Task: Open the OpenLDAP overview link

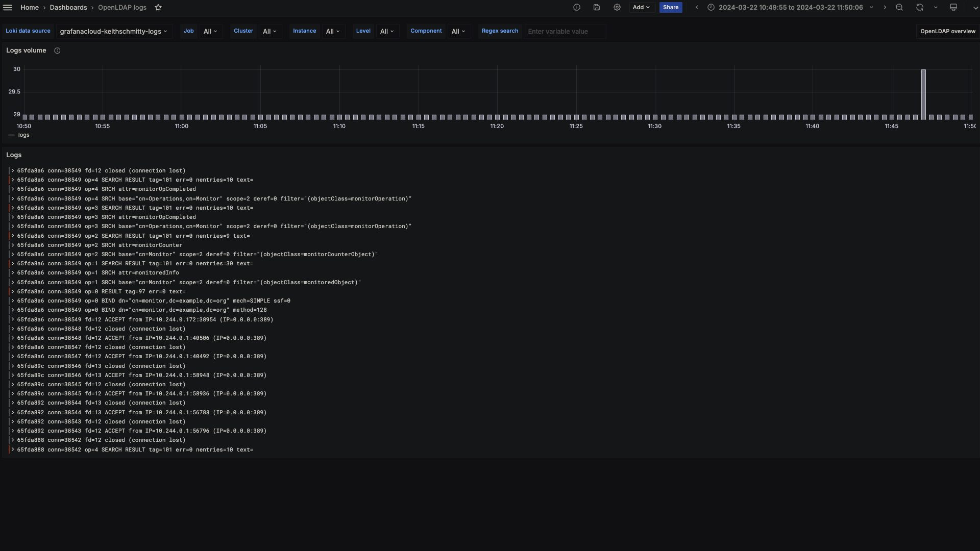Action: 947,31
